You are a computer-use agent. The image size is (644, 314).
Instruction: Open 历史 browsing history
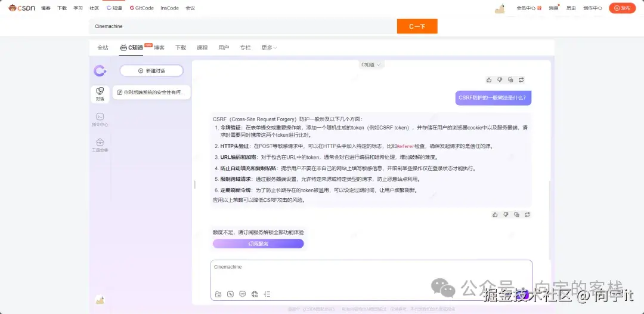(571, 8)
